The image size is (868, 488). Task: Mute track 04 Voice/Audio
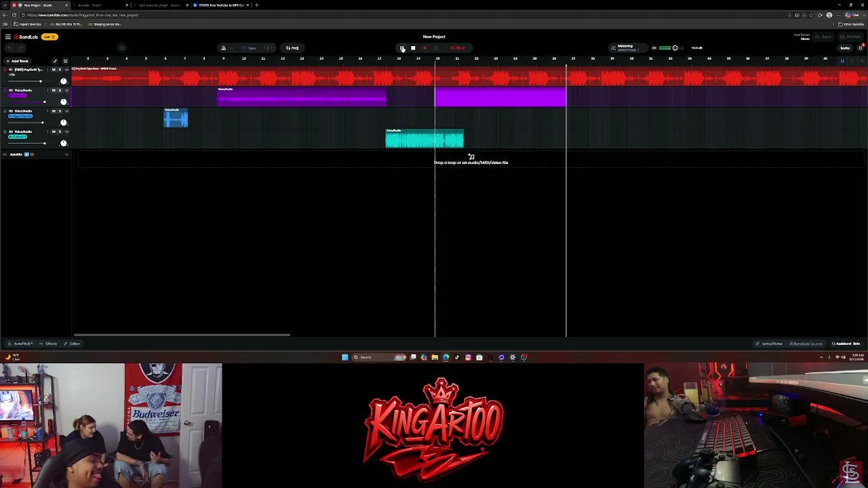pyautogui.click(x=54, y=131)
